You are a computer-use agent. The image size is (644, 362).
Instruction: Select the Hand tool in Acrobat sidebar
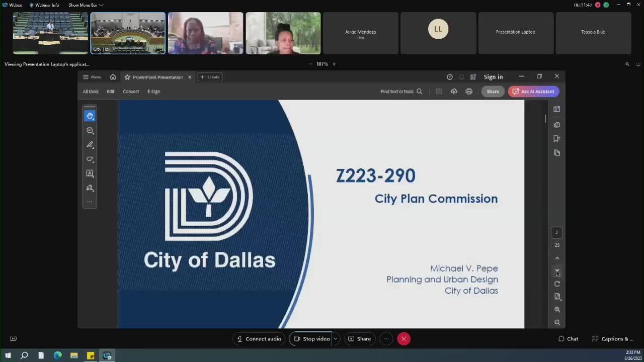point(90,116)
